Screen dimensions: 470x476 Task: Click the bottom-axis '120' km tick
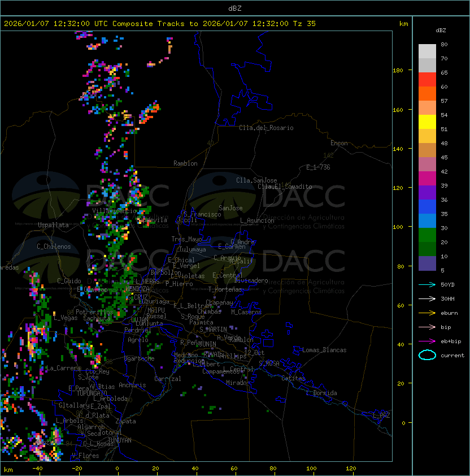[x=351, y=469]
